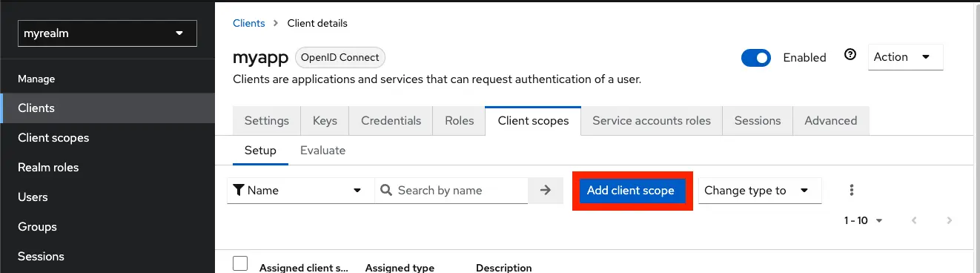Switch to the Sessions tab
This screenshot has height=273, width=980.
758,121
